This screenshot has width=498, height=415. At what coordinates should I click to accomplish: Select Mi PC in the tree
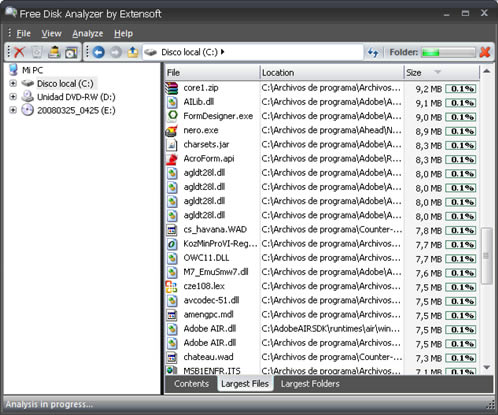pos(32,70)
